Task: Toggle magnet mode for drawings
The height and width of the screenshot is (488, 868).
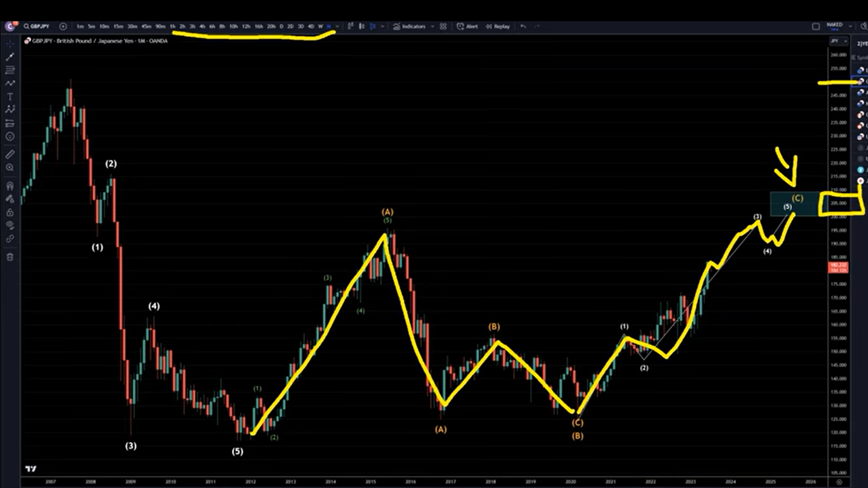Action: 10,186
